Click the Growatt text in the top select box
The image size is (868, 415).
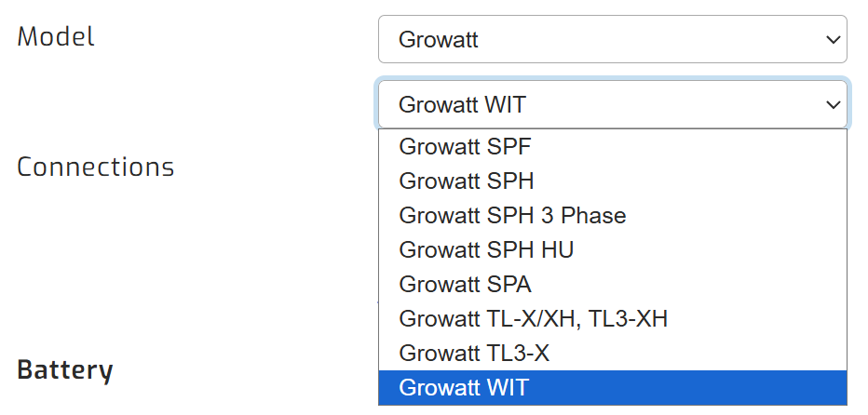(439, 40)
